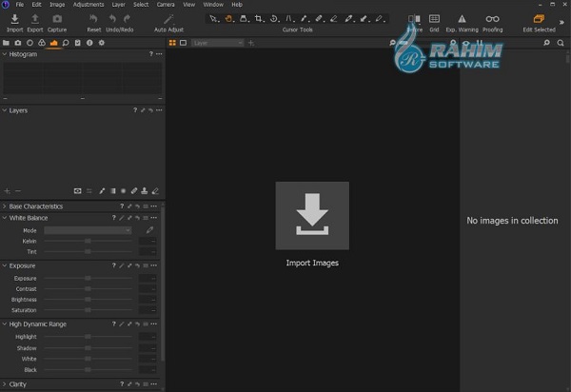Open the Adjustments menu

click(x=89, y=5)
